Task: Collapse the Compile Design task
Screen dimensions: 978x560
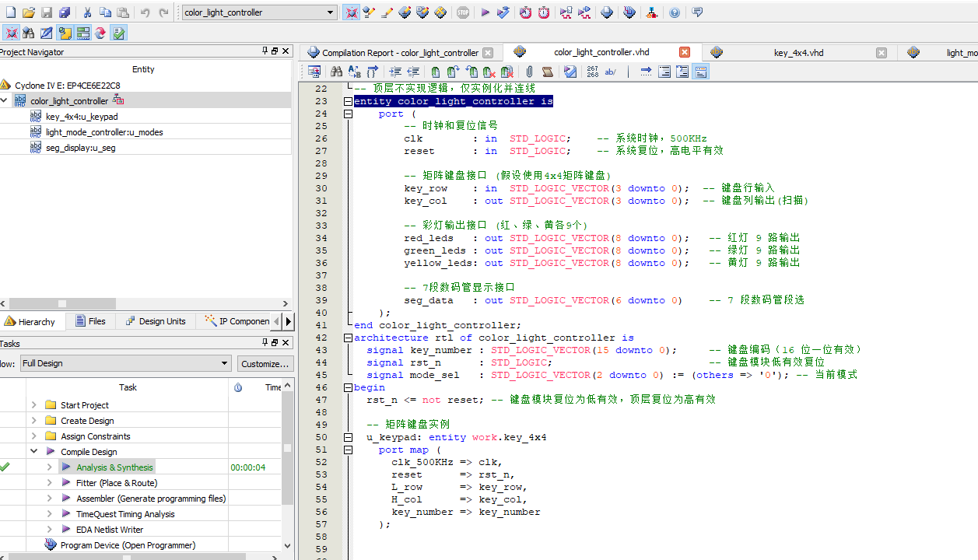Action: click(33, 452)
